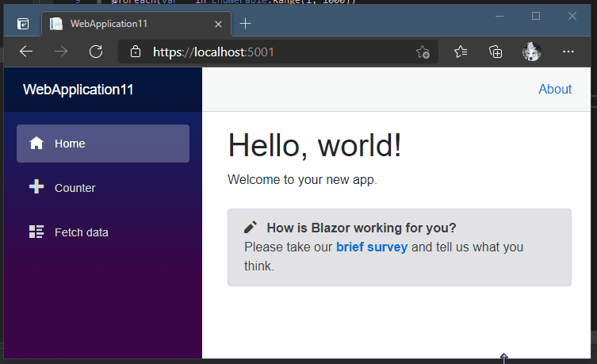Add this page to favorites star icon
This screenshot has width=597, height=364.
click(x=423, y=52)
